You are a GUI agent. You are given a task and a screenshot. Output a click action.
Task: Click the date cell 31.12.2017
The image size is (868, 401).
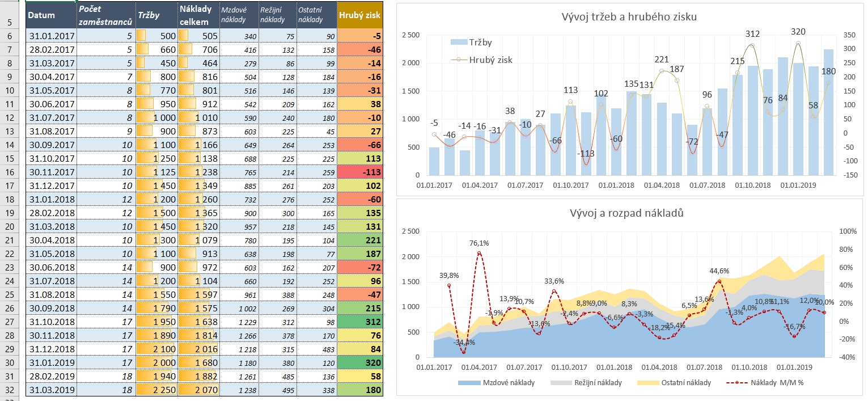pyautogui.click(x=50, y=185)
